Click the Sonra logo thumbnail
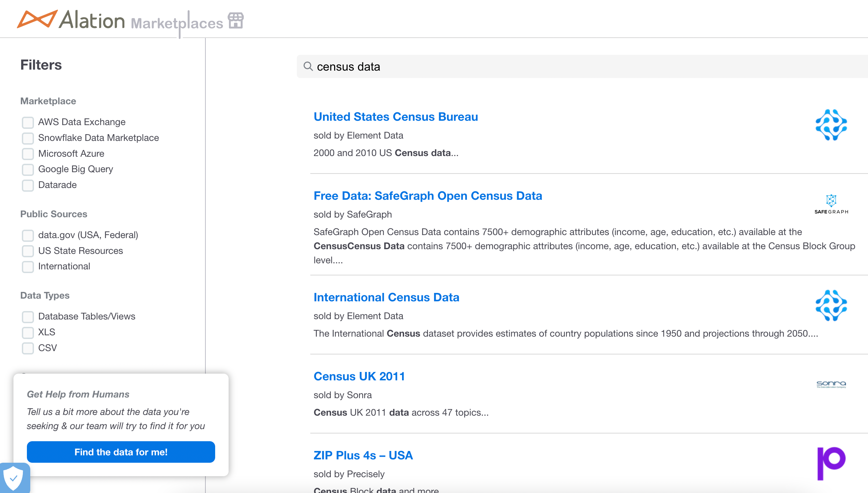The image size is (868, 493). coord(831,384)
